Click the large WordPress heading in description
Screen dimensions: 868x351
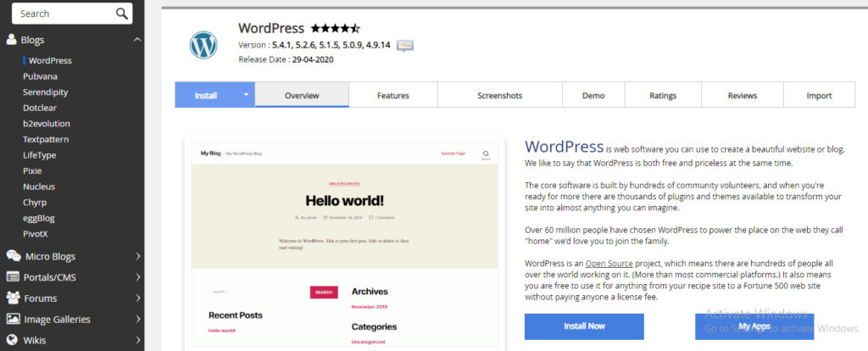pyautogui.click(x=564, y=147)
